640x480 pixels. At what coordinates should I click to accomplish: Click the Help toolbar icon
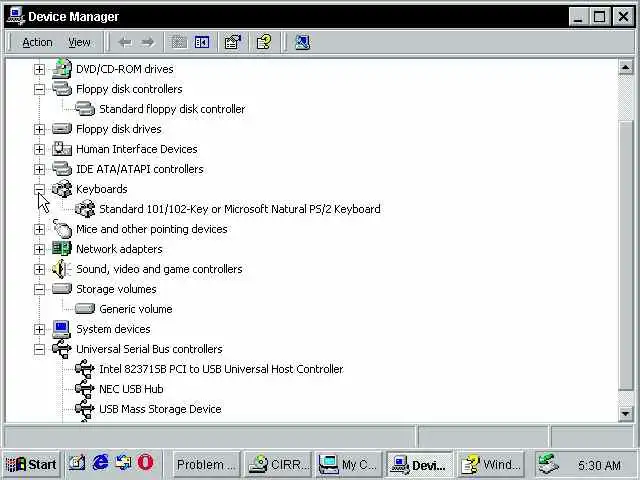(264, 42)
